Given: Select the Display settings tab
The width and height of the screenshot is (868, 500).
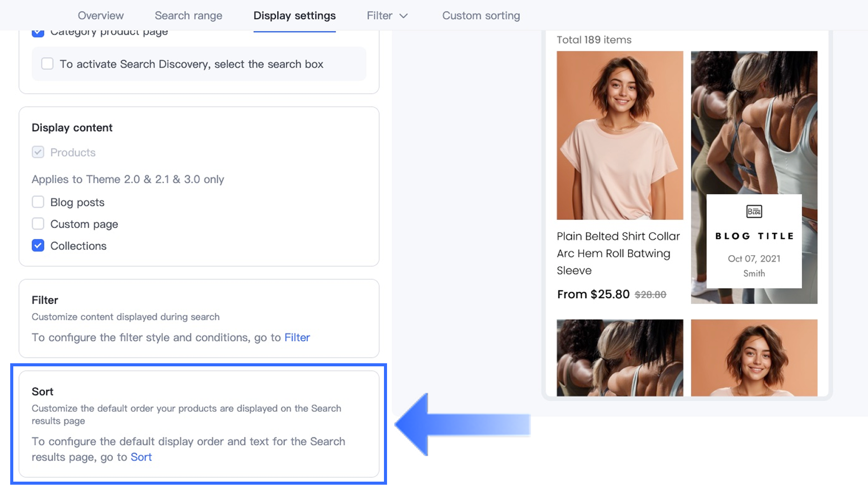Looking at the screenshot, I should click(x=295, y=16).
